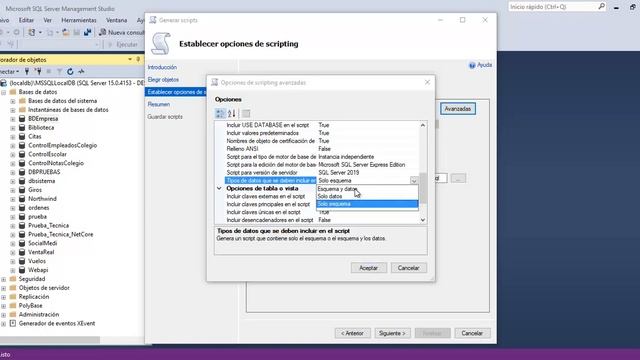Image resolution: width=640 pixels, height=360 pixels.
Task: Click the Object Explorer horizontal scrollbar
Action: coord(50,340)
